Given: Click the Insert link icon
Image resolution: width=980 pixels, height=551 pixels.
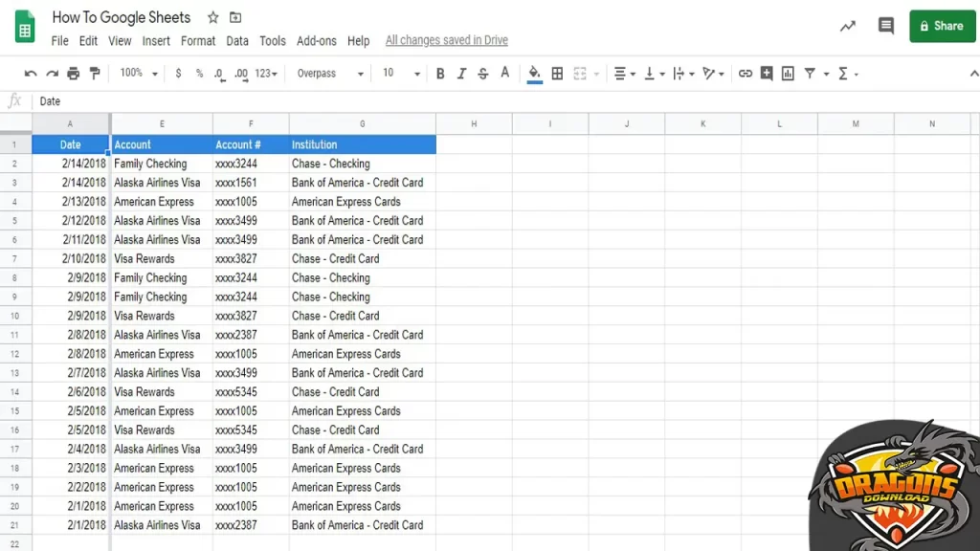Looking at the screenshot, I should click(745, 74).
